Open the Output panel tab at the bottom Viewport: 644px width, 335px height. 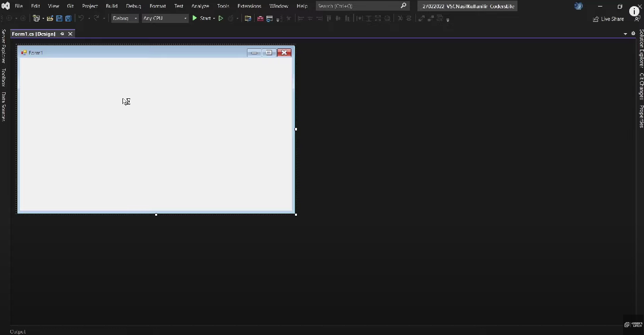coord(18,331)
